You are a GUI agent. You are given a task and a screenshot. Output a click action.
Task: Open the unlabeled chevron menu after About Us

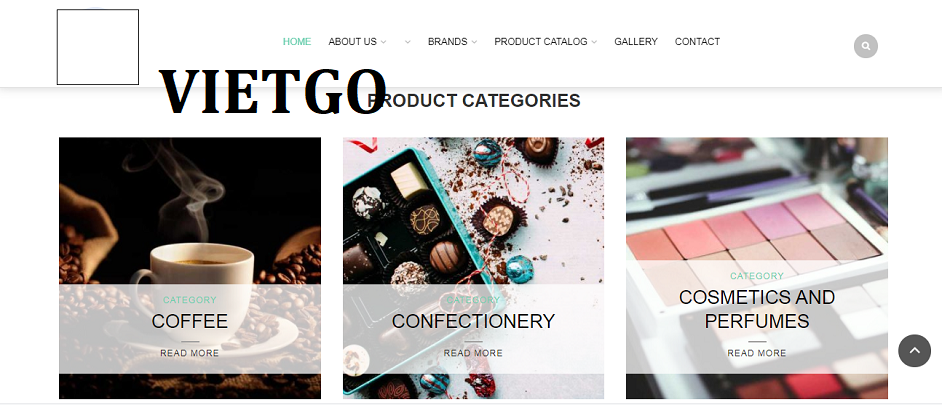[x=407, y=42]
